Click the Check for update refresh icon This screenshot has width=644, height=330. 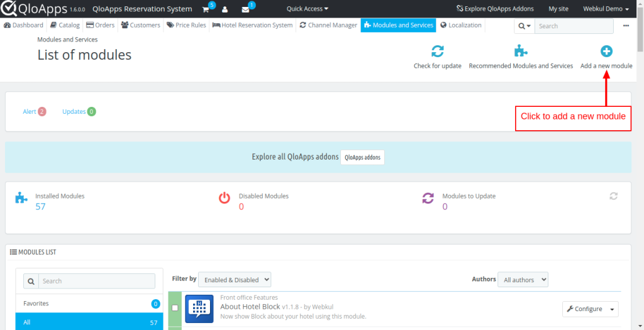[x=438, y=52]
